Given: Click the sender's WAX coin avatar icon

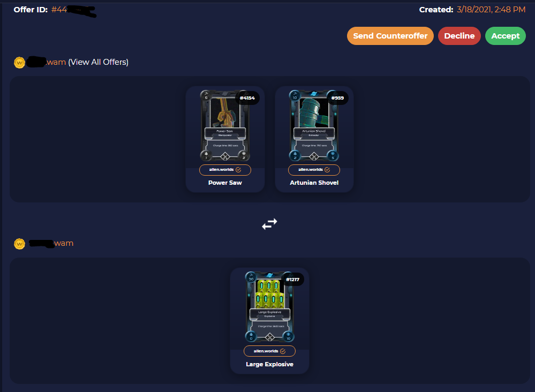Looking at the screenshot, I should point(19,63).
